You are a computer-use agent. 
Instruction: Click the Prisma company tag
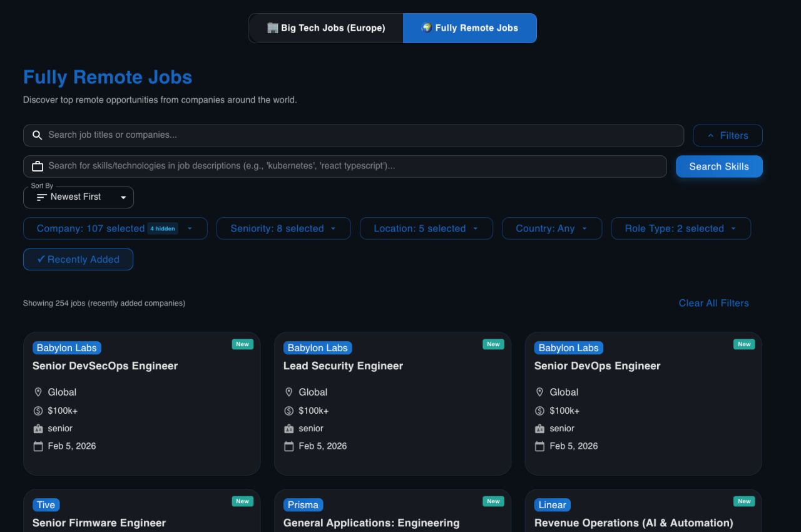(x=304, y=505)
